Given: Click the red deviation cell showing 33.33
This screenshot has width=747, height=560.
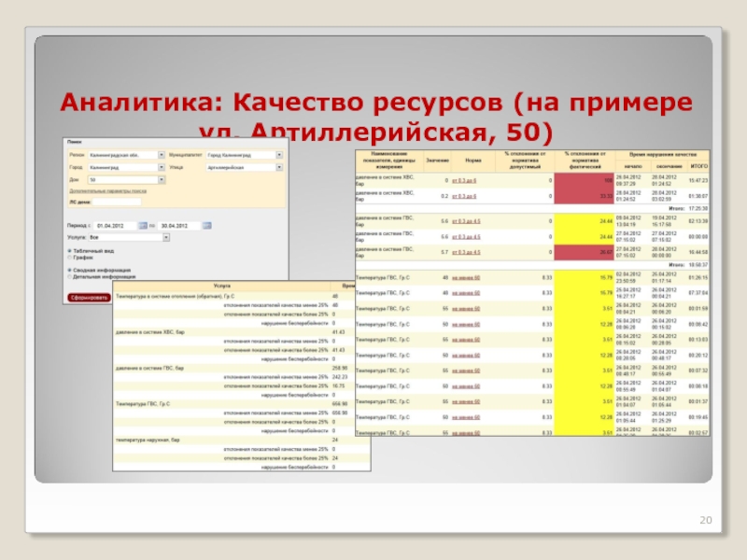Looking at the screenshot, I should point(585,196).
